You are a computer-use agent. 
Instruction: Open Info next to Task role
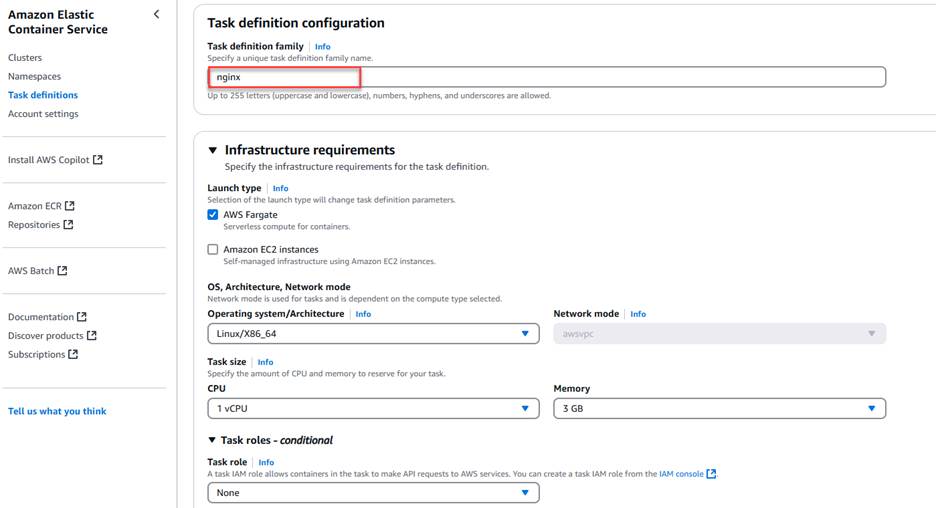266,463
